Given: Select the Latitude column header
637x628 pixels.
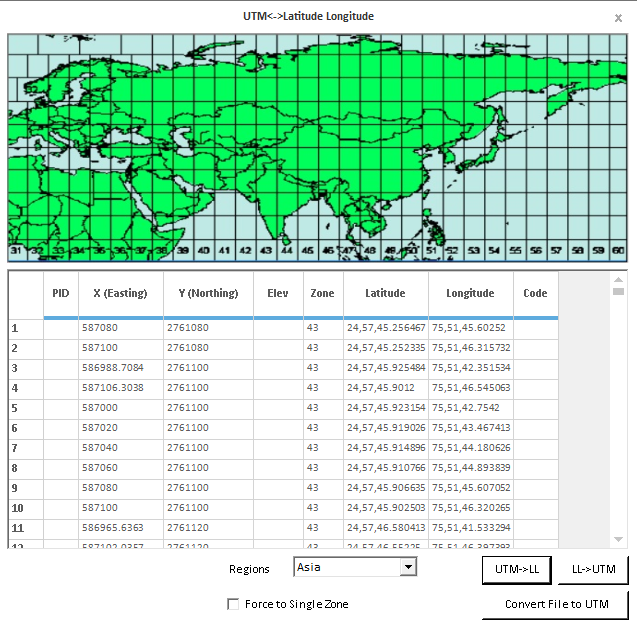Looking at the screenshot, I should tap(386, 294).
